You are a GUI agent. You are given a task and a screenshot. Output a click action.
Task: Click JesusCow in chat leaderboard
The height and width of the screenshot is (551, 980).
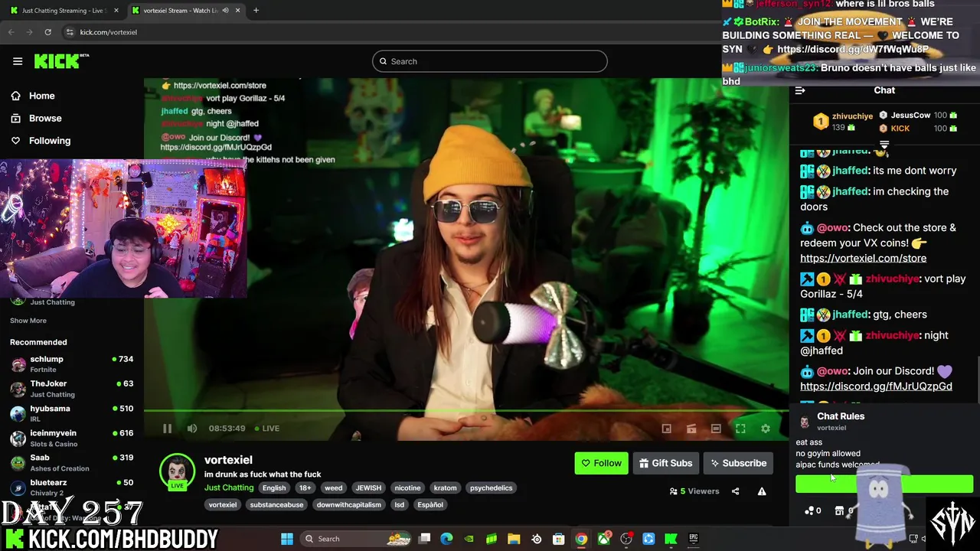[x=910, y=115]
